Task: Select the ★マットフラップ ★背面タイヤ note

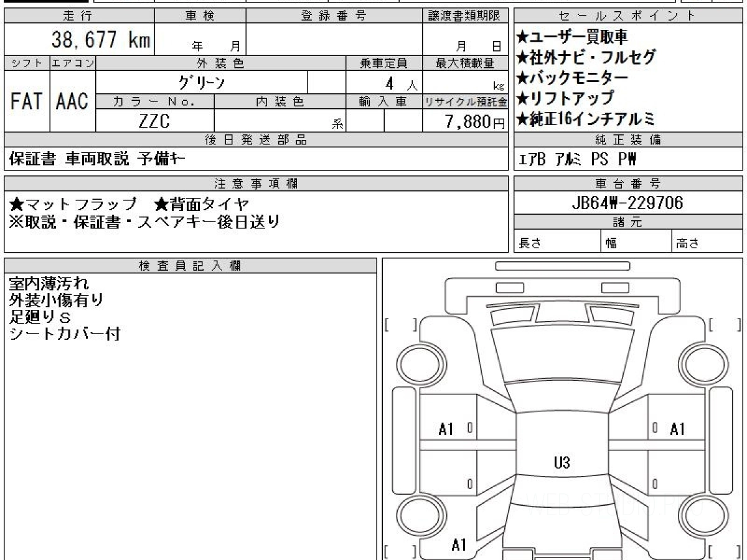Action: 129,203
